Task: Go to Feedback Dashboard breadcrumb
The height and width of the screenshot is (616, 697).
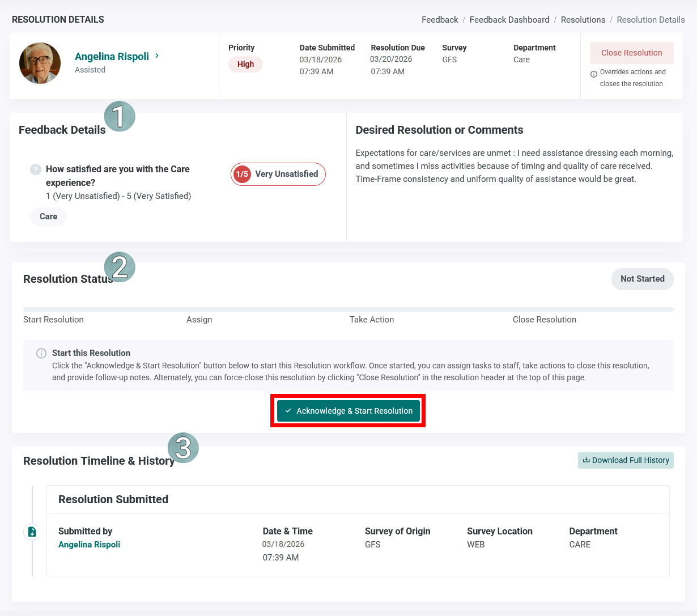Action: click(x=509, y=19)
